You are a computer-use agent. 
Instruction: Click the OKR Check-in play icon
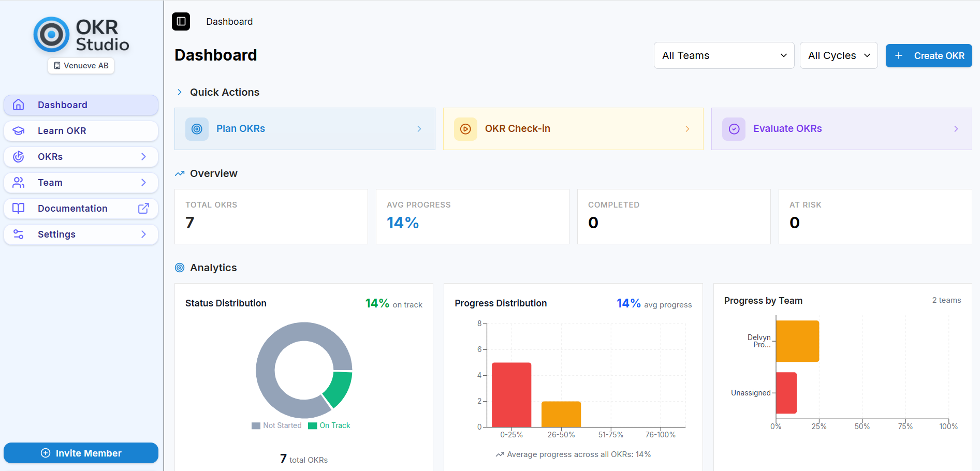click(465, 129)
